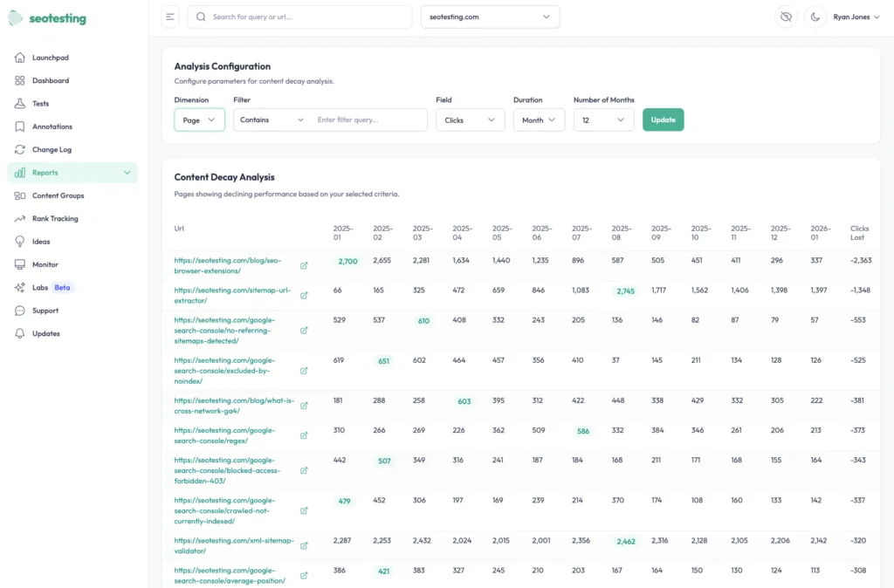
Task: Open the seotesting.com site selector
Action: click(490, 17)
